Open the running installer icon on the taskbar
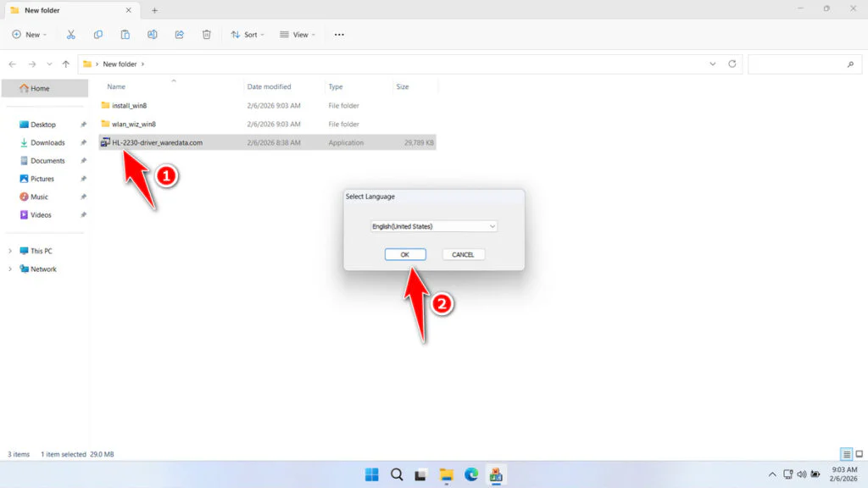The height and width of the screenshot is (488, 868). 495,474
